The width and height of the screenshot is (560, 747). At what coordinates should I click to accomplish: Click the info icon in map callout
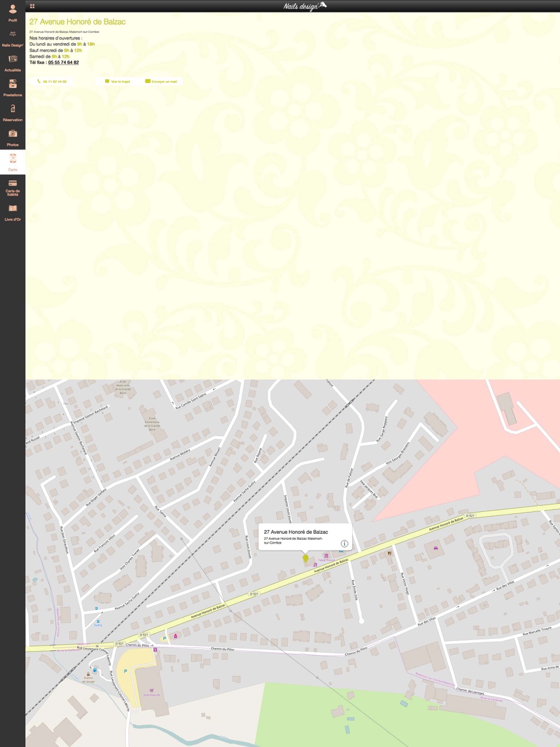344,544
